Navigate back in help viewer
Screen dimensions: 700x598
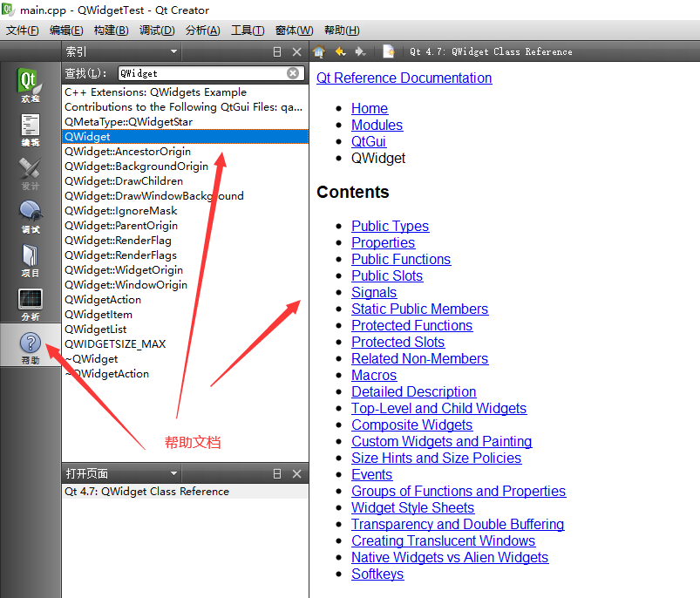(x=341, y=51)
